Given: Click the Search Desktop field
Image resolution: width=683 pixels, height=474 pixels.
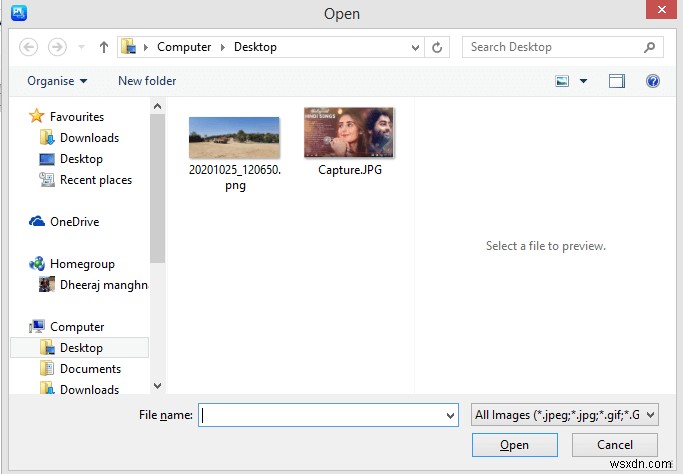Looking at the screenshot, I should [x=562, y=47].
